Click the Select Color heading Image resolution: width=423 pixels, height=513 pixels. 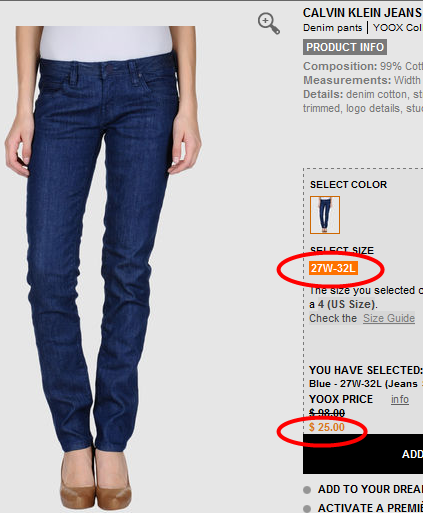click(x=348, y=185)
